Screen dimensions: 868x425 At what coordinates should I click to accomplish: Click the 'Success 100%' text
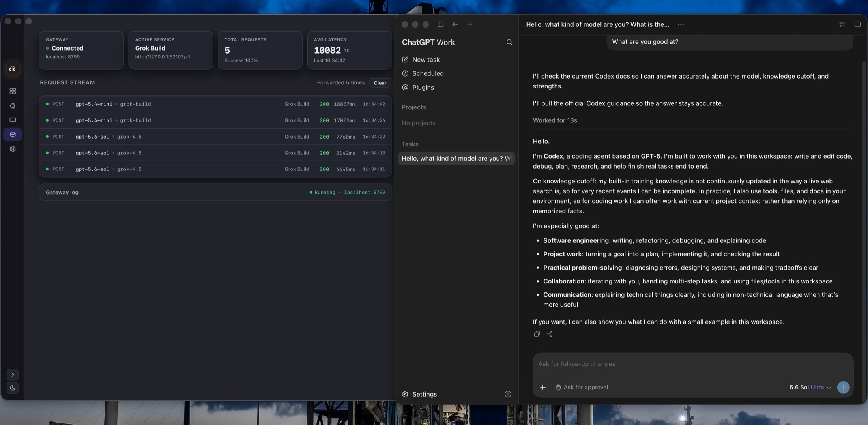tap(241, 60)
